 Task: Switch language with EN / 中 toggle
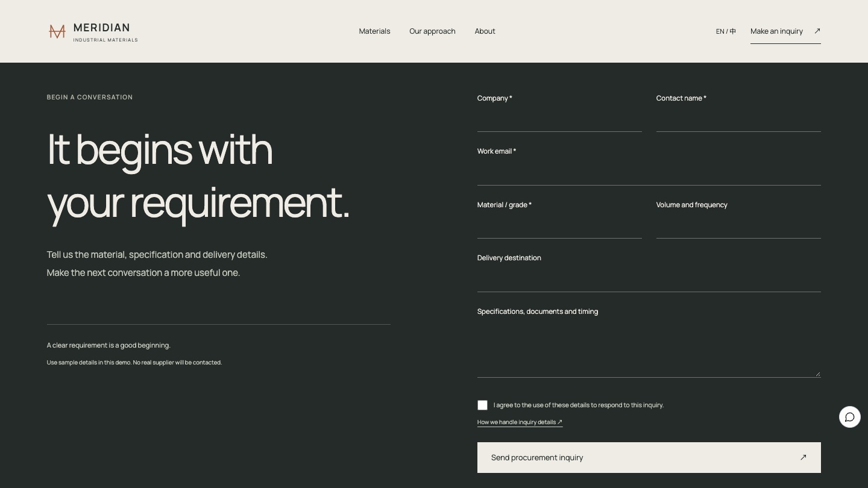click(726, 31)
